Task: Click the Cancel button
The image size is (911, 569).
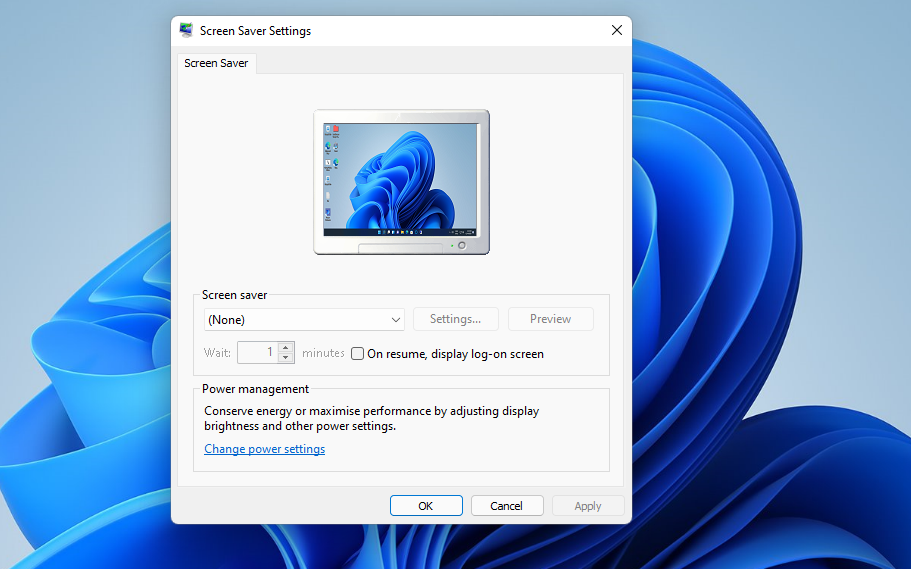Action: point(507,506)
